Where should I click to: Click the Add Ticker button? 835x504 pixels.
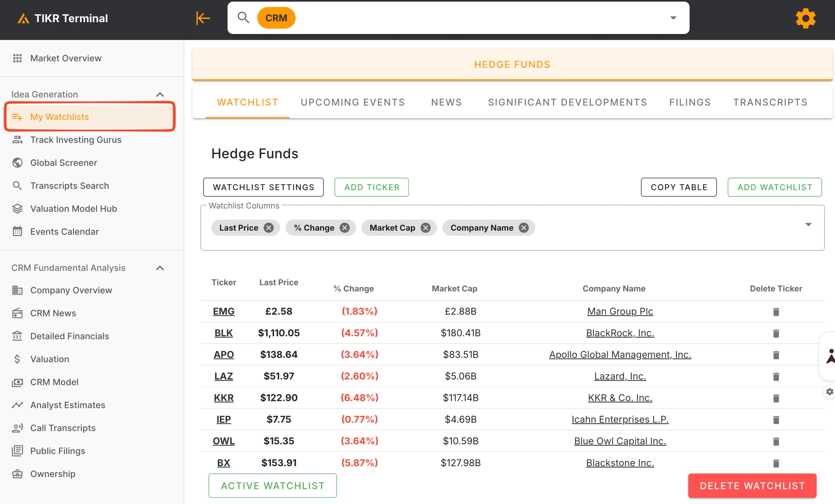click(x=372, y=187)
